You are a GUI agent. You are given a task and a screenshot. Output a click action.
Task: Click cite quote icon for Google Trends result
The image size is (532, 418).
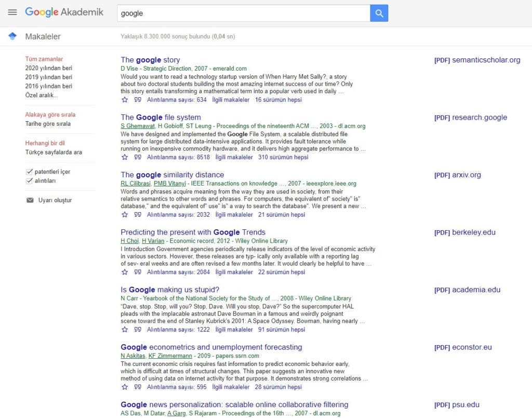(x=137, y=272)
